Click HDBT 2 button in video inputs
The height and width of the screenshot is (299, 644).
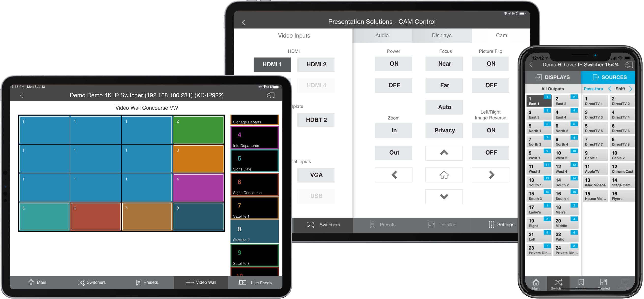(x=316, y=120)
